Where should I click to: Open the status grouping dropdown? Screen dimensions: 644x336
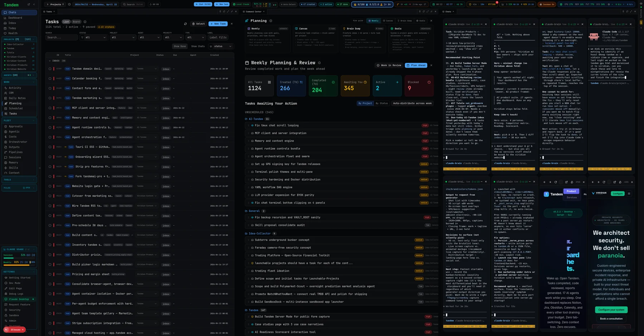pos(221,46)
